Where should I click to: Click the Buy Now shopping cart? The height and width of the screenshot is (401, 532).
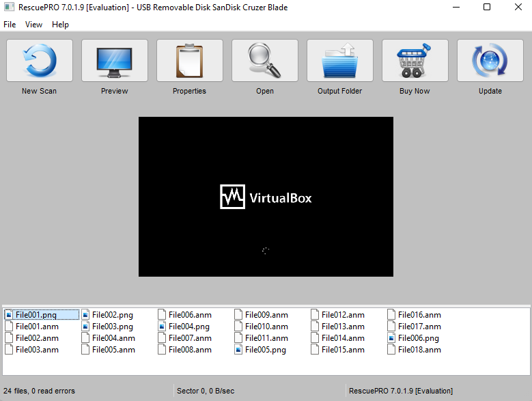coord(415,61)
